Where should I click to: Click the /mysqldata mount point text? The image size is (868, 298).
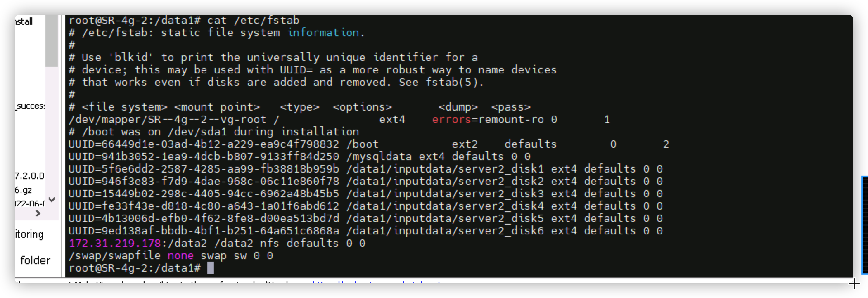point(379,156)
